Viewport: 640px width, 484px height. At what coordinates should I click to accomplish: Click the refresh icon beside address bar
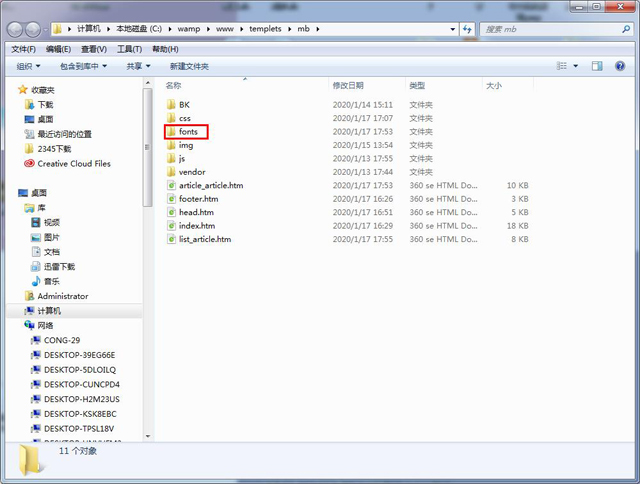(467, 29)
